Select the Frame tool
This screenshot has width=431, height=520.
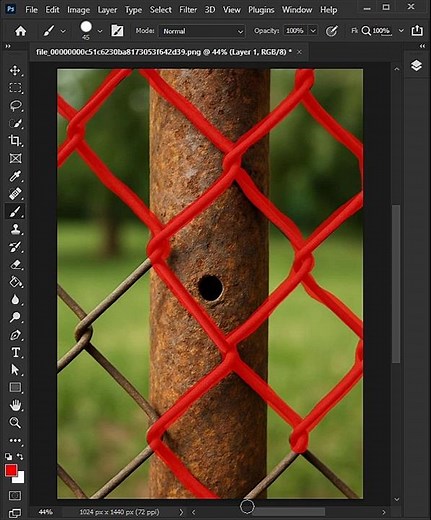point(15,158)
